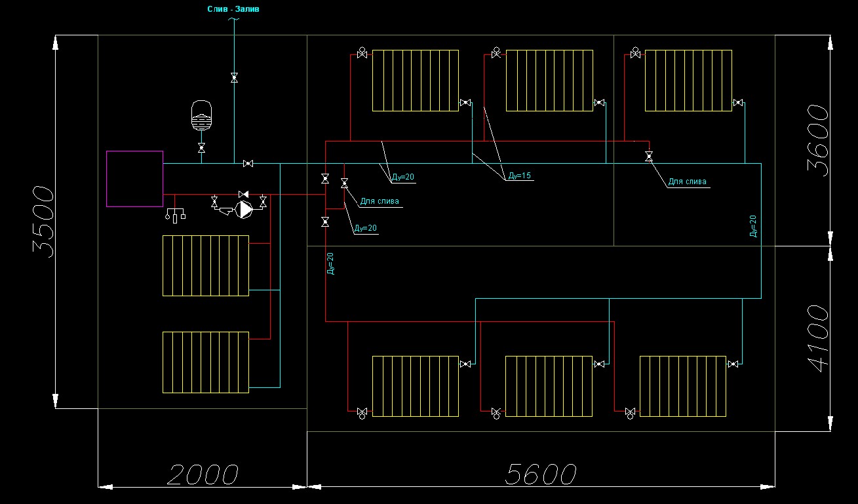Image resolution: width=858 pixels, height=504 pixels.
Task: Select the valve directly above the pump
Action: (244, 194)
